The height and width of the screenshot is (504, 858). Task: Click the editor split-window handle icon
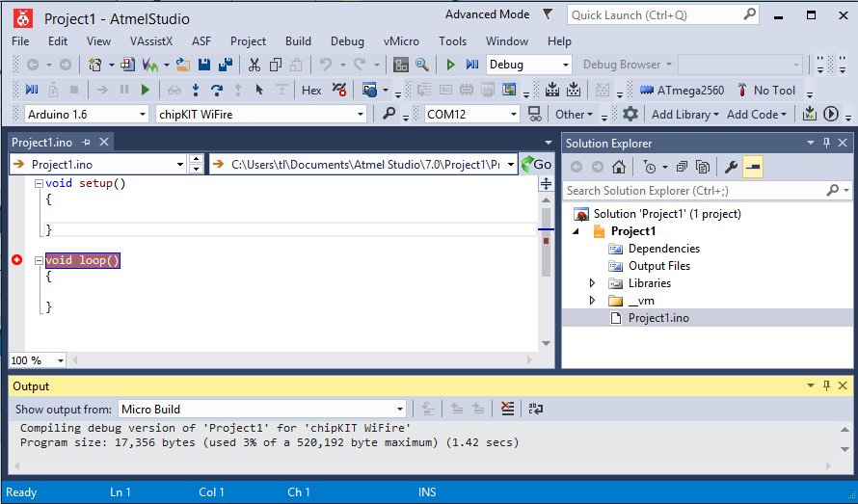pos(546,183)
